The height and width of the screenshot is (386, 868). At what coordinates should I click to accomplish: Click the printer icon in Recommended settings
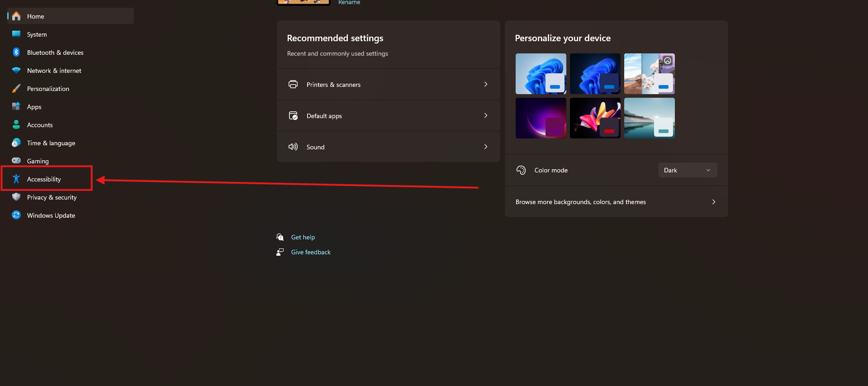[x=293, y=84]
